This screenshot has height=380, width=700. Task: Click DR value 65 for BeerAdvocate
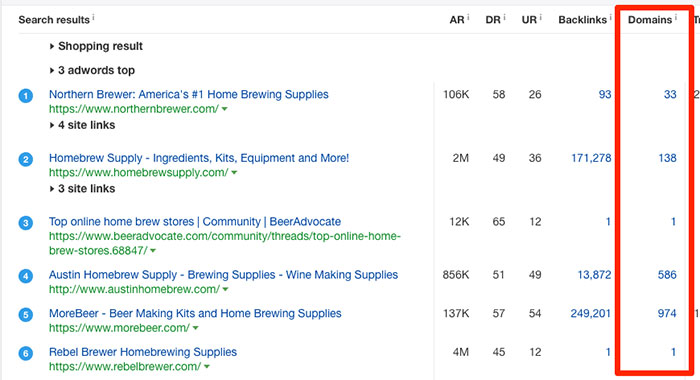[499, 222]
